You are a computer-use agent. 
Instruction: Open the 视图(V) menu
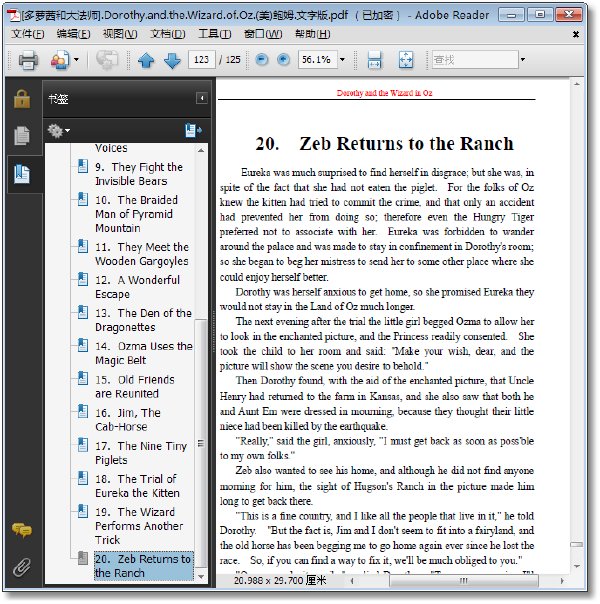pyautogui.click(x=120, y=34)
